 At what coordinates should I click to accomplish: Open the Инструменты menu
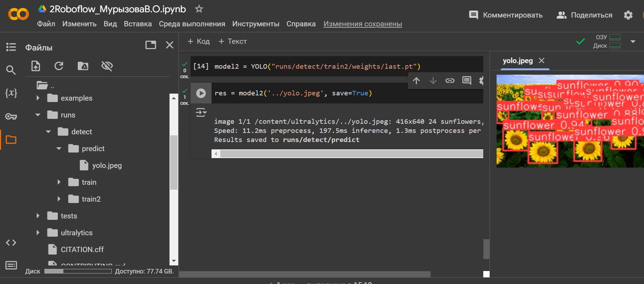pyautogui.click(x=256, y=24)
